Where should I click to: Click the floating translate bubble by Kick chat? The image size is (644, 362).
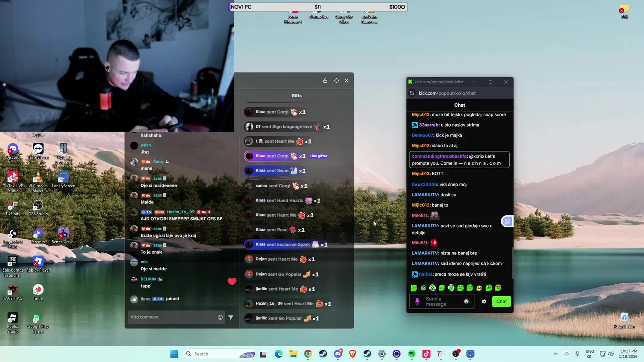(507, 221)
